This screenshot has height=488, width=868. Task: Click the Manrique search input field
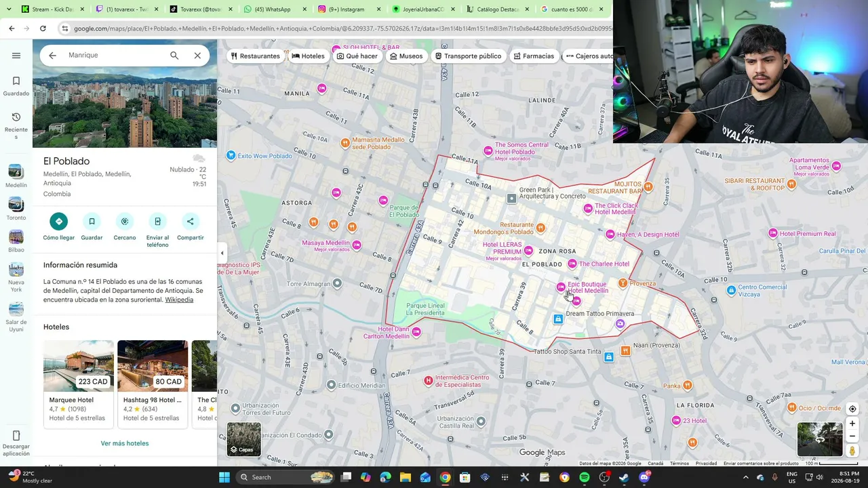[114, 56]
